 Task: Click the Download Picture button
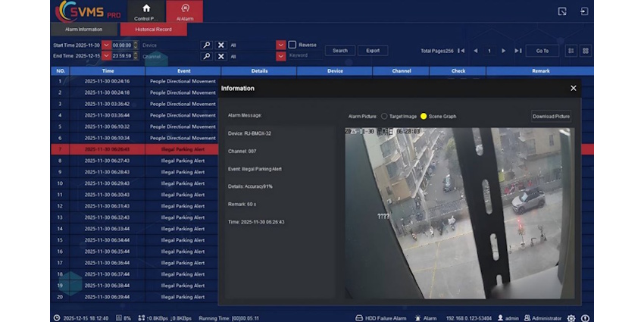551,116
